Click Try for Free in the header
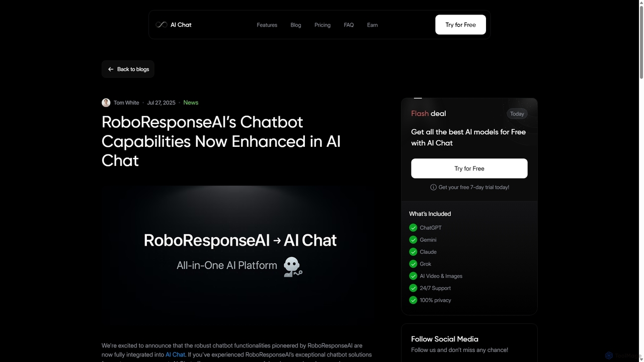 [460, 25]
